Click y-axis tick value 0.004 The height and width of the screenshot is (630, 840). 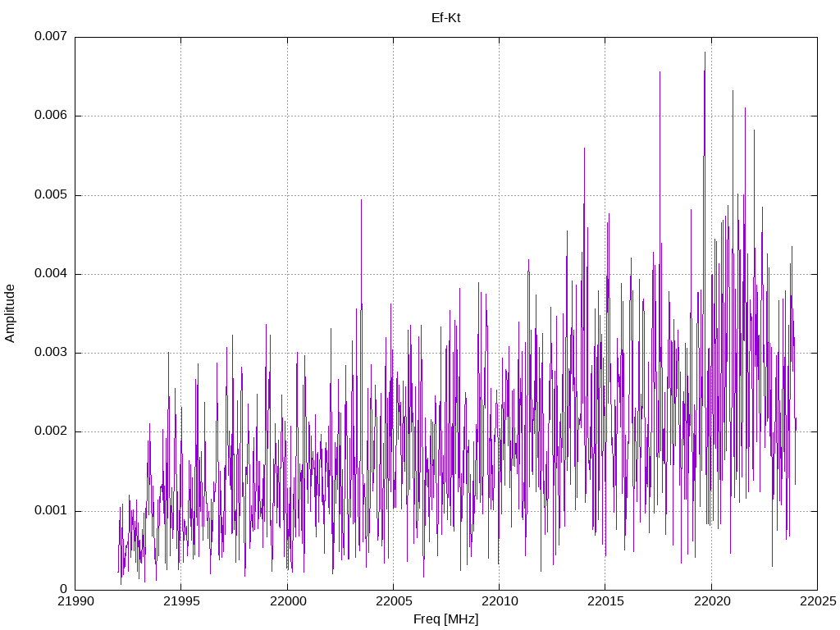[51, 273]
